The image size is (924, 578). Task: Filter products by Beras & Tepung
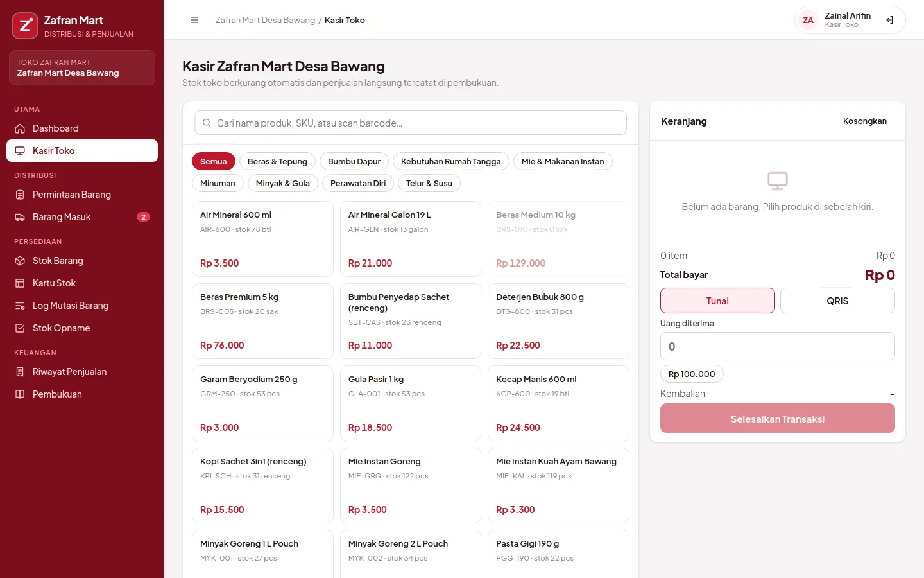(277, 161)
